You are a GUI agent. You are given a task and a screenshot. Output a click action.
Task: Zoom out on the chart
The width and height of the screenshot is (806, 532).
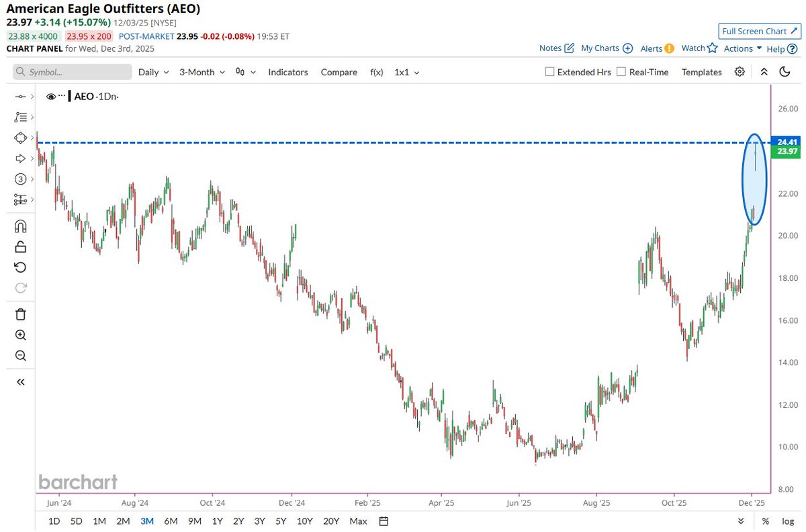[20, 355]
